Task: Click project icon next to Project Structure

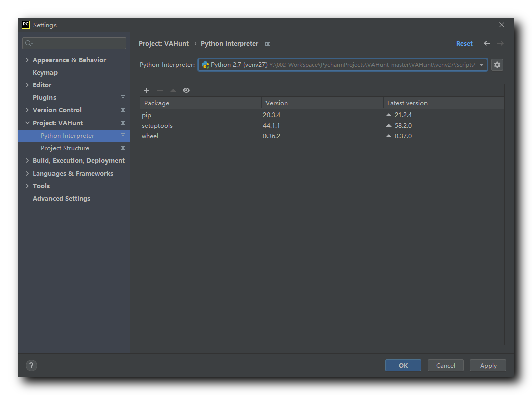Action: [123, 148]
